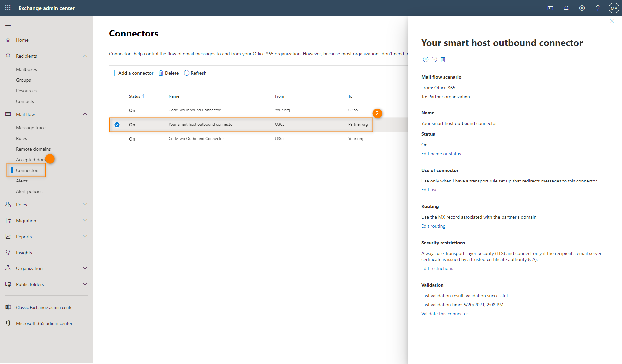Click the Roles icon in sidebar
This screenshot has height=364, width=622.
pos(8,204)
